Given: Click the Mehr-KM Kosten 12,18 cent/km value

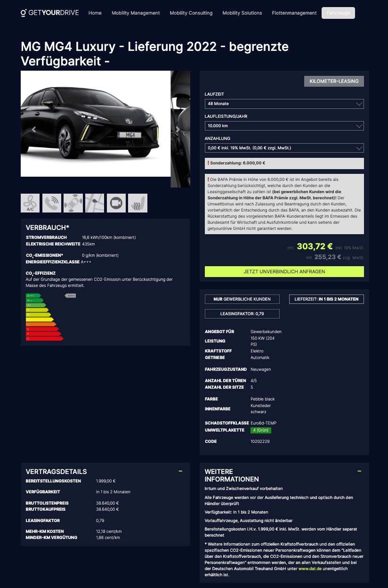Looking at the screenshot, I should pyautogui.click(x=109, y=531).
